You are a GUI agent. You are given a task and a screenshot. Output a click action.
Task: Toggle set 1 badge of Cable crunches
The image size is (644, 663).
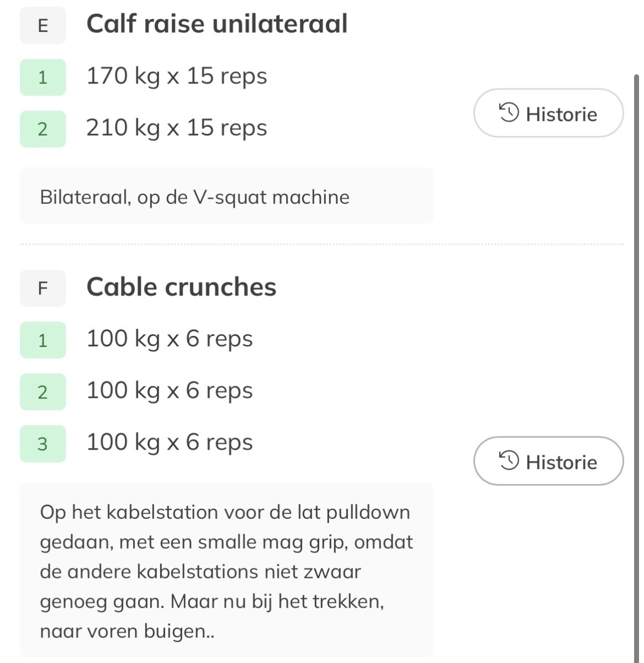[43, 340]
